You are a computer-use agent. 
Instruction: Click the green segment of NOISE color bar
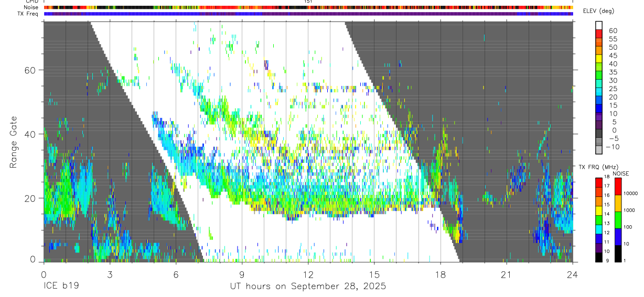click(618, 220)
